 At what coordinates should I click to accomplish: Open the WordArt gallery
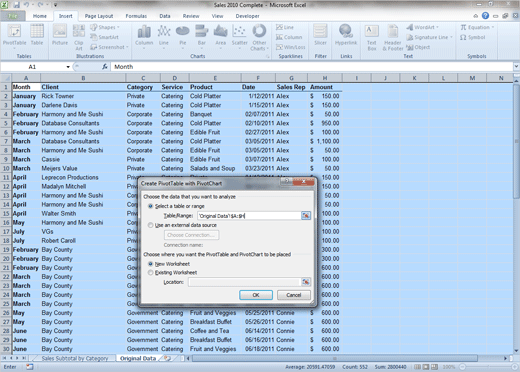(x=423, y=27)
